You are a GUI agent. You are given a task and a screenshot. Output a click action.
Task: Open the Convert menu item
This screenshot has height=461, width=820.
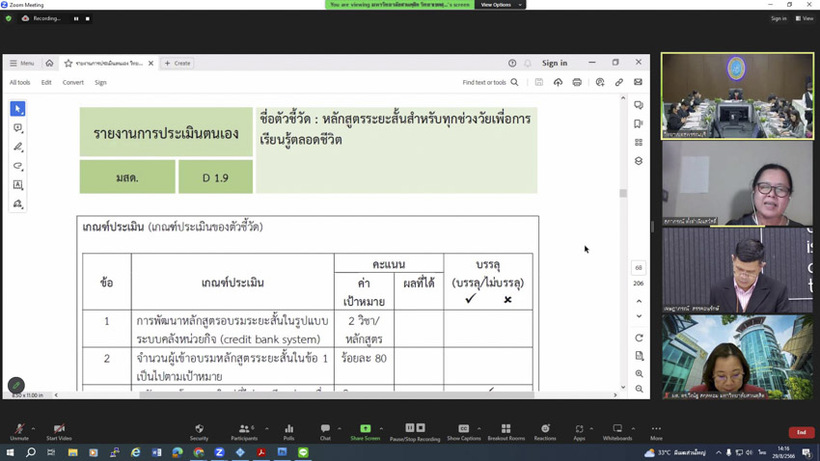(x=73, y=82)
